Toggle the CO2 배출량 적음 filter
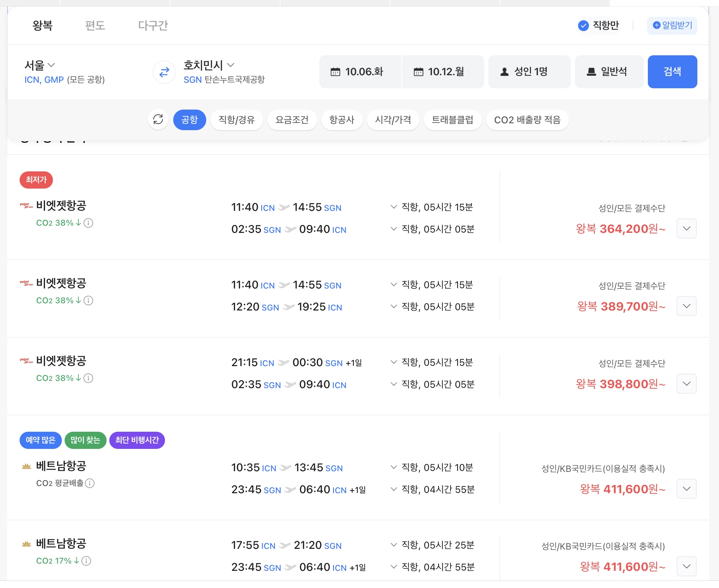Screen dimensions: 719x588 (x=527, y=120)
